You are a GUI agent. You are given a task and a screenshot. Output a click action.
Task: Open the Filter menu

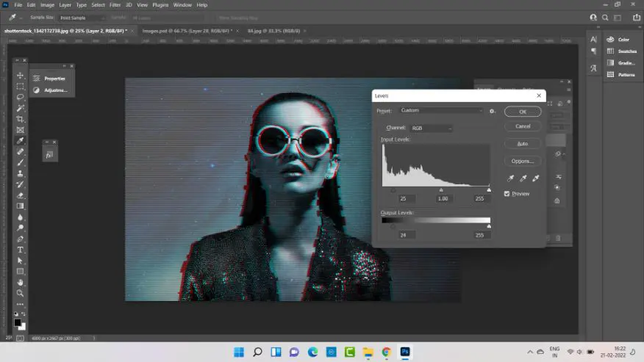pyautogui.click(x=117, y=5)
